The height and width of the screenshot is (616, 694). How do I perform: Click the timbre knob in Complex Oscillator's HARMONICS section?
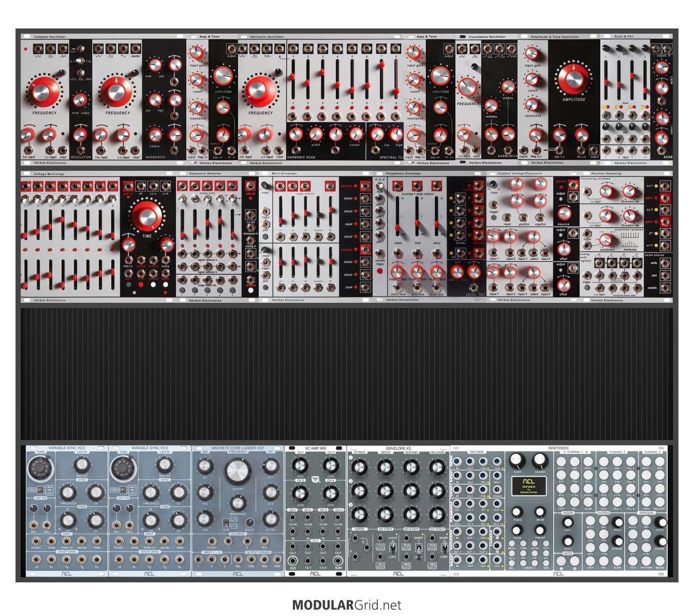coord(154,135)
